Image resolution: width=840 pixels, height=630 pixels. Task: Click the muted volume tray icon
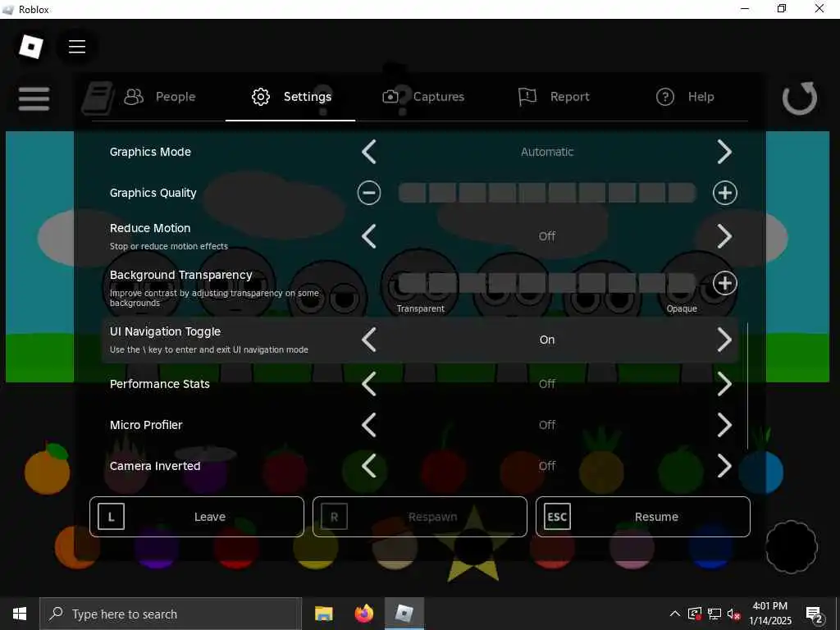[734, 614]
